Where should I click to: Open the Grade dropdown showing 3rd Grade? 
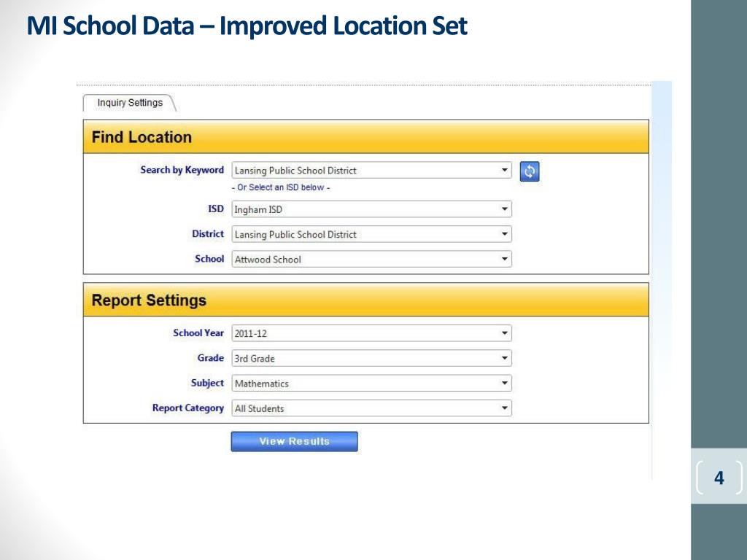371,359
